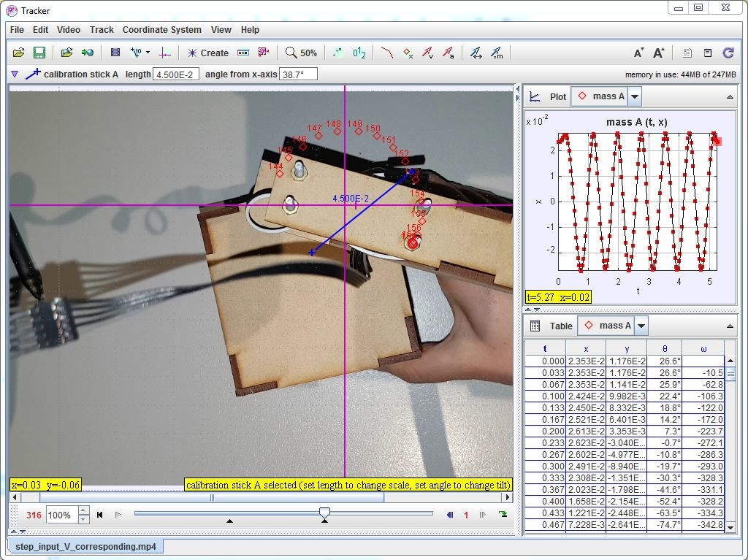Click the t column header in table
The image size is (748, 560).
pyautogui.click(x=545, y=349)
